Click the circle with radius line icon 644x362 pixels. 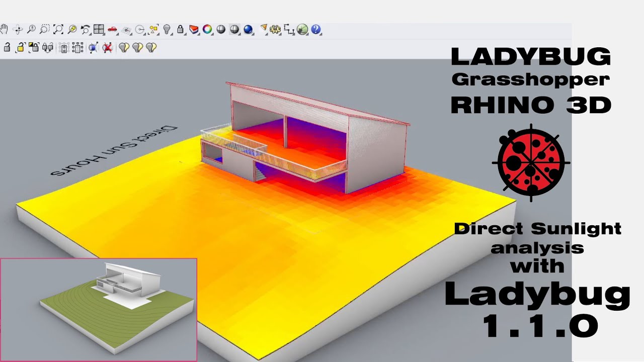pos(140,30)
